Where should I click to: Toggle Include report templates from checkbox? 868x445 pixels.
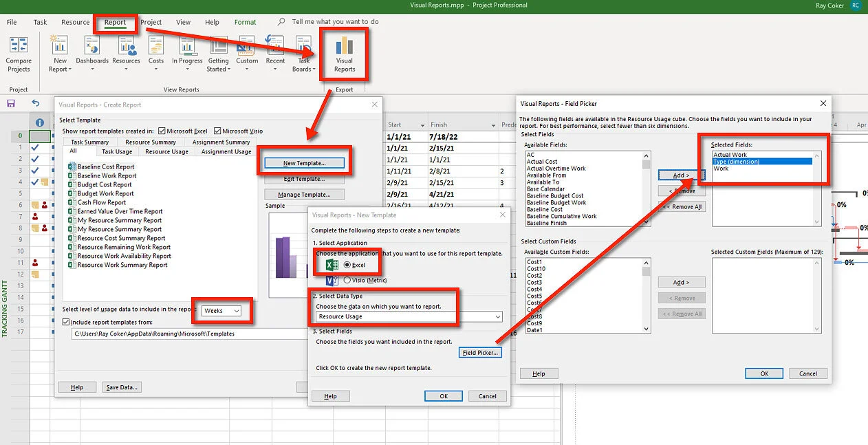[66, 322]
